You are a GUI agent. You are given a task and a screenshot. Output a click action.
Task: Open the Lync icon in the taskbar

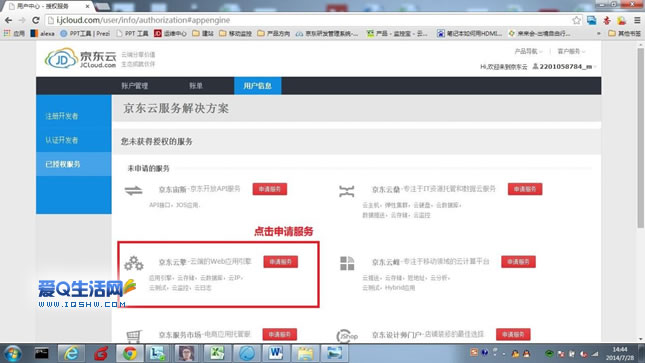[x=158, y=353]
